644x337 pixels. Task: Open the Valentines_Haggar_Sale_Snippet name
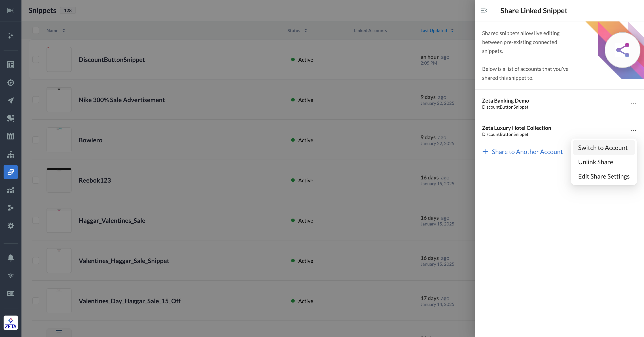click(x=124, y=261)
